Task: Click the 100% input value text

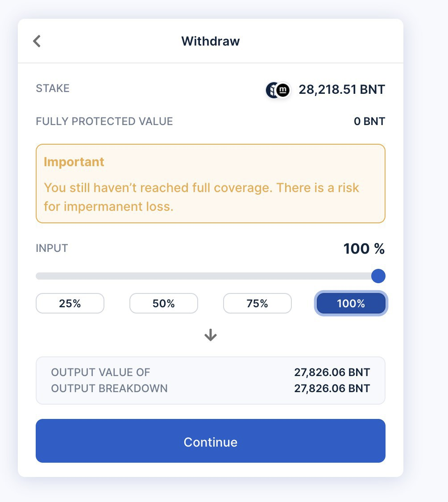Action: pos(364,249)
